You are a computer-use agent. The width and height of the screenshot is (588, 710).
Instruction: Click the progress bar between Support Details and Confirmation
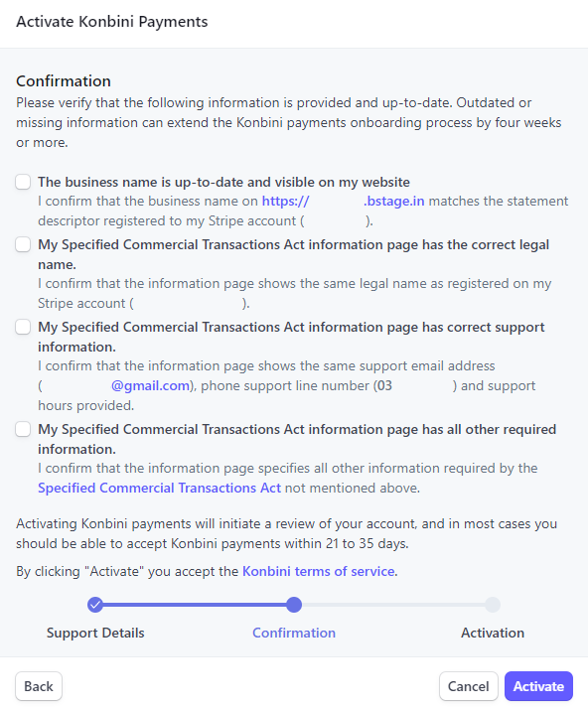coord(195,605)
